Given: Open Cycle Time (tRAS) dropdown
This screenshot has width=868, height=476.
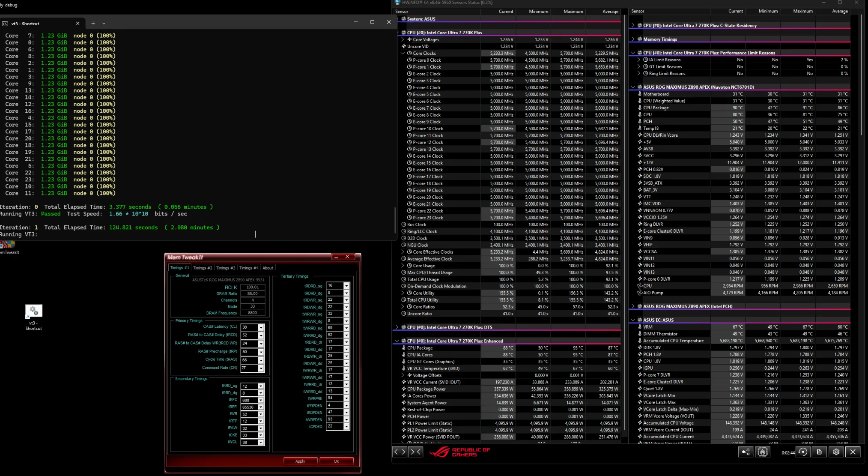Looking at the screenshot, I should pyautogui.click(x=261, y=360).
